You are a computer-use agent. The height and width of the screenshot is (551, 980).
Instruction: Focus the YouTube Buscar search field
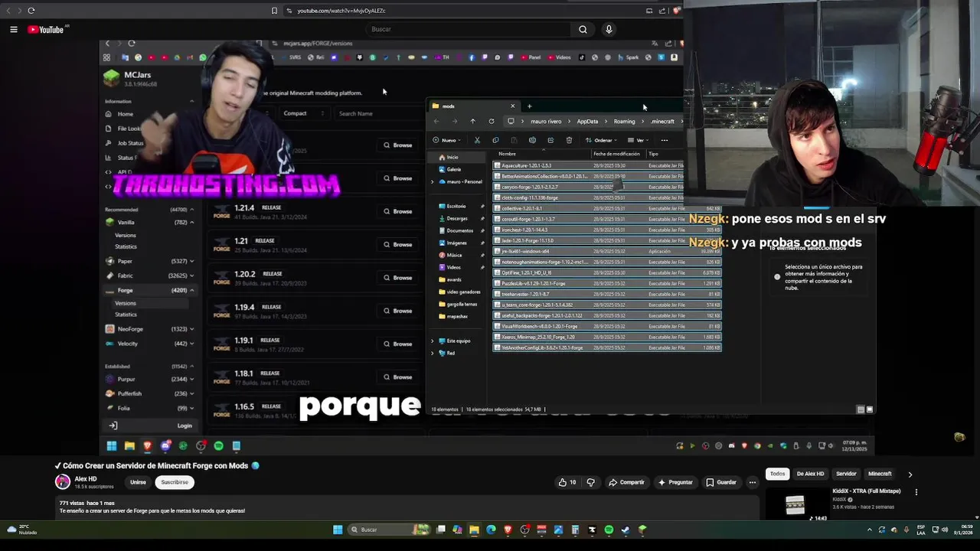[x=467, y=29]
